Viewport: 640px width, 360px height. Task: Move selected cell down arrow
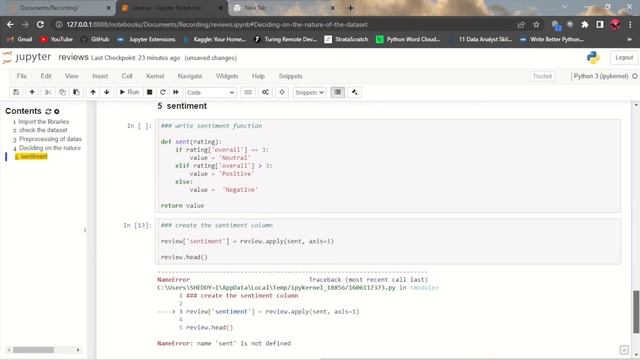coord(107,92)
